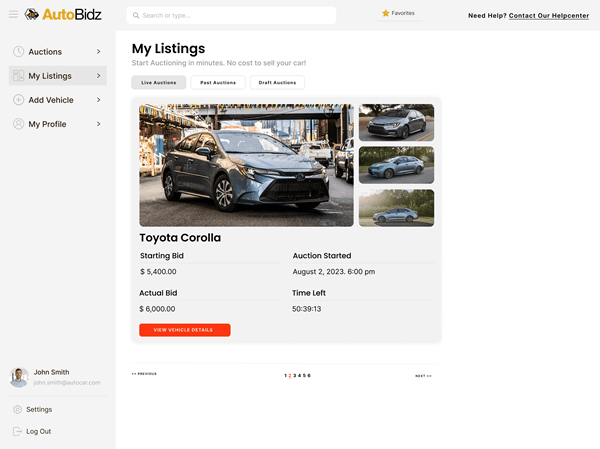Click the $ 5,400.00 starting bid value
This screenshot has width=600, height=449.
pyautogui.click(x=158, y=272)
